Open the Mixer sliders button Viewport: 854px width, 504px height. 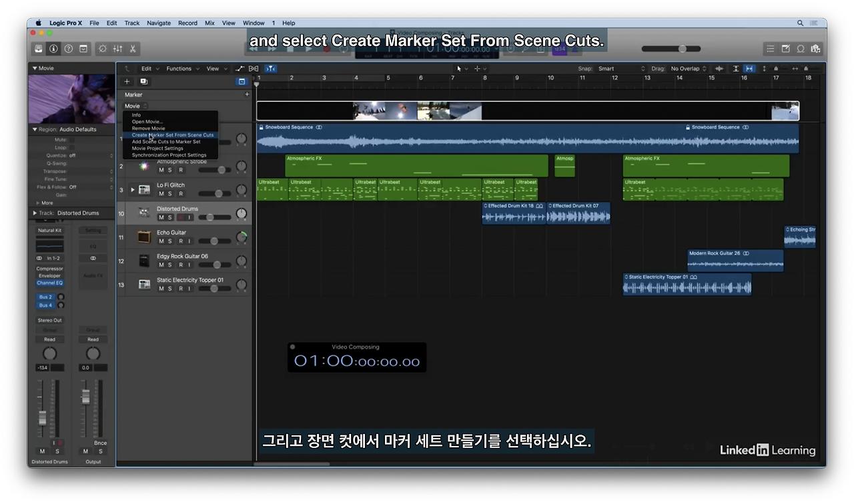point(117,49)
